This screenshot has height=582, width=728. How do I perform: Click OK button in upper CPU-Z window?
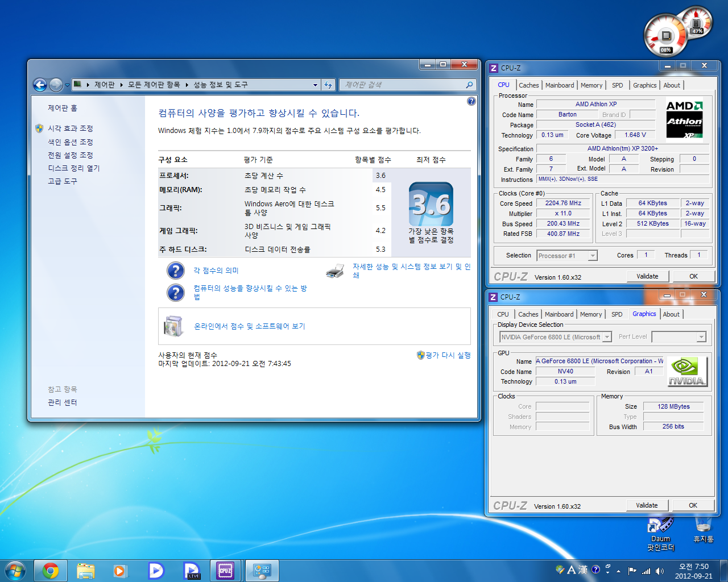click(693, 276)
